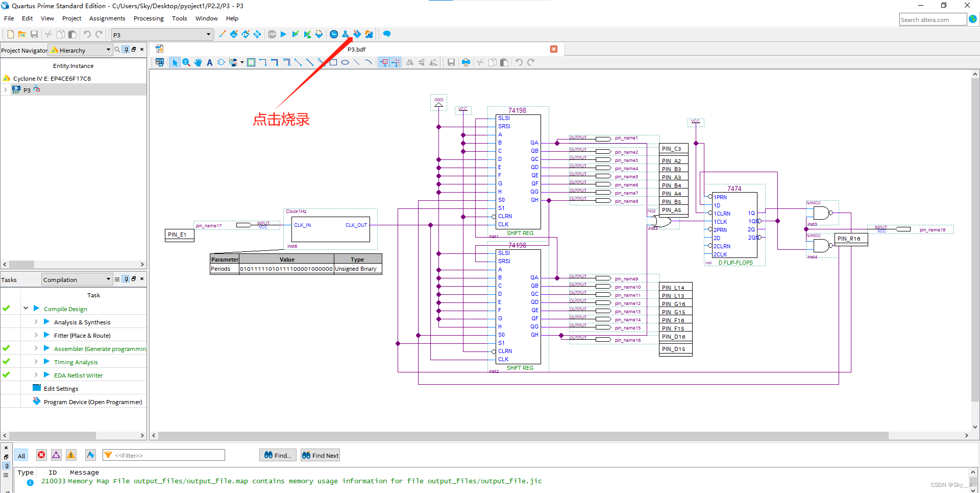Viewport: 980px width, 493px height.
Task: Click the Orthogonal Node tool
Action: coord(262,62)
